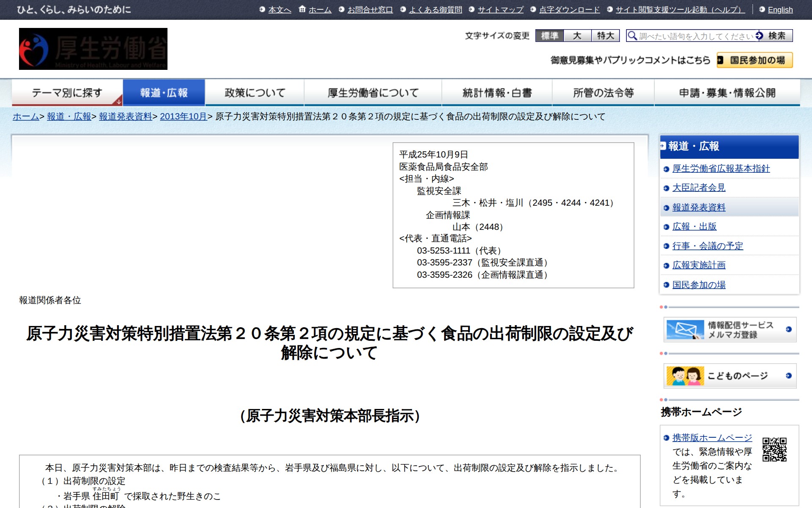Viewport: 812px width, 508px height.
Task: Open the 政策について menu
Action: point(255,93)
